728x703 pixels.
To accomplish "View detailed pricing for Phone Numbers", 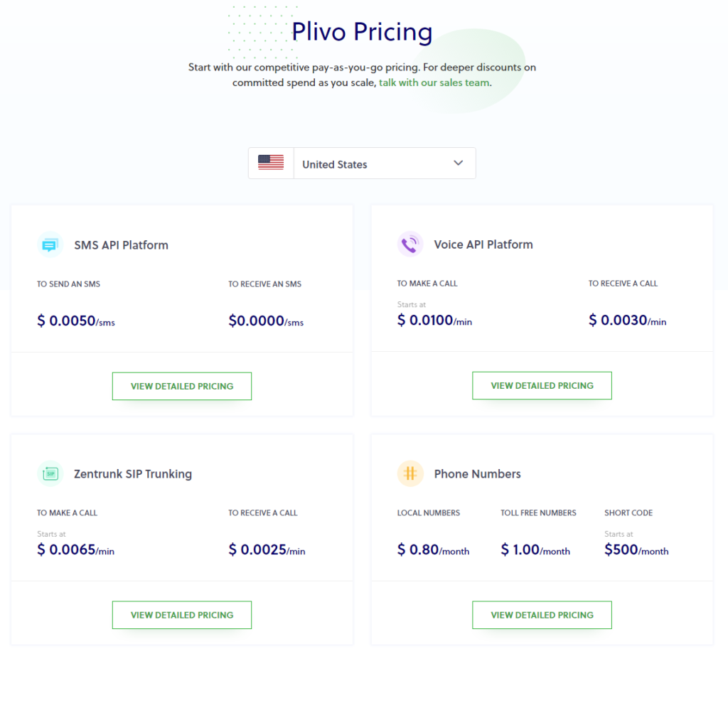I will [542, 615].
